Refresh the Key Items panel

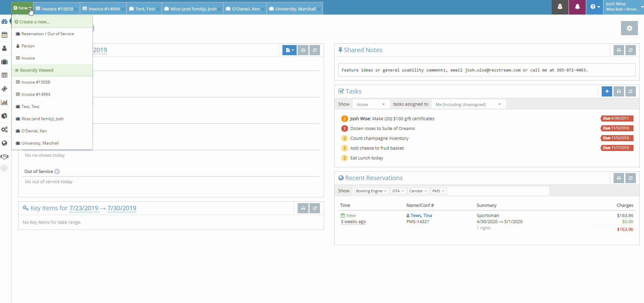[315, 208]
